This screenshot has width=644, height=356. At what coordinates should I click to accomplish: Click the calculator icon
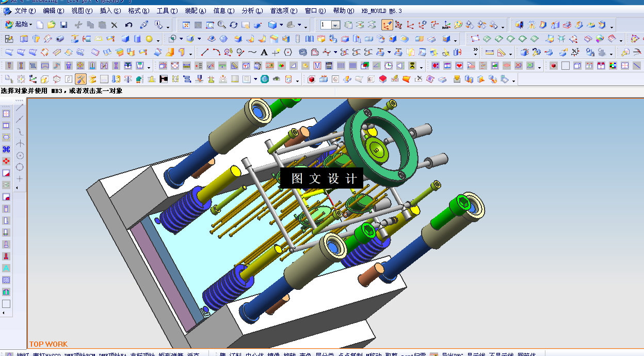coord(329,66)
